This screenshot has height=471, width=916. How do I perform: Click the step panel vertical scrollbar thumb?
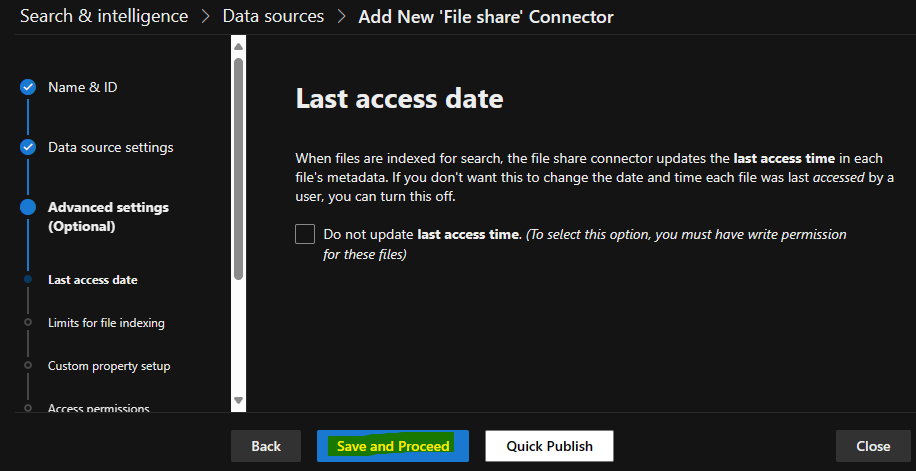point(238,168)
